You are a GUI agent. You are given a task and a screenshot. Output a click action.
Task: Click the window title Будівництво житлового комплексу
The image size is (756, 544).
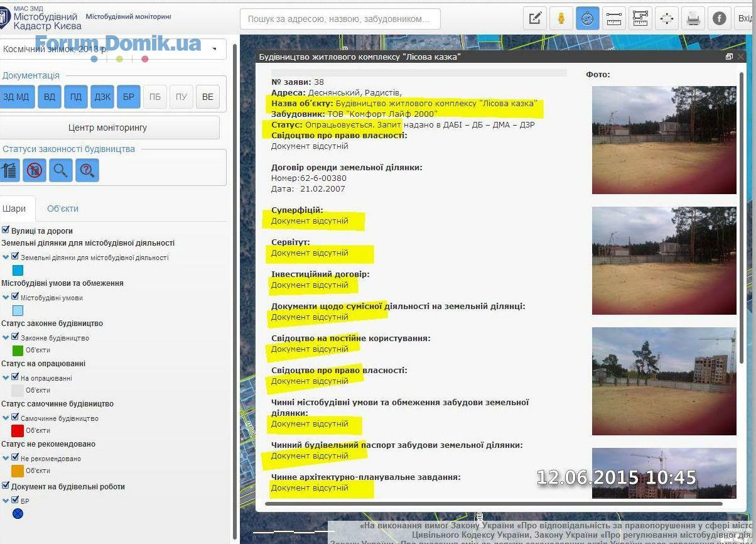point(360,57)
